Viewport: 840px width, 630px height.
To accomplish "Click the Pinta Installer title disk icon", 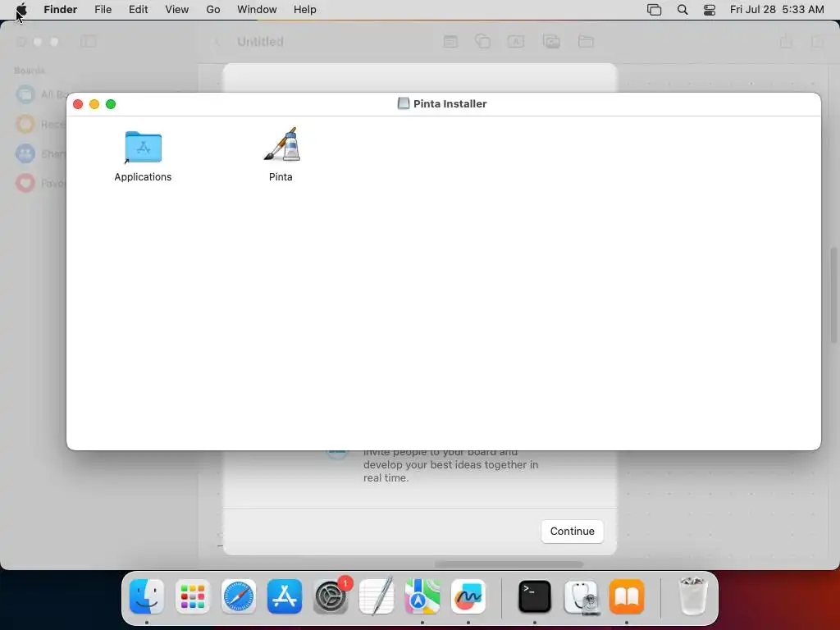I will coord(404,103).
